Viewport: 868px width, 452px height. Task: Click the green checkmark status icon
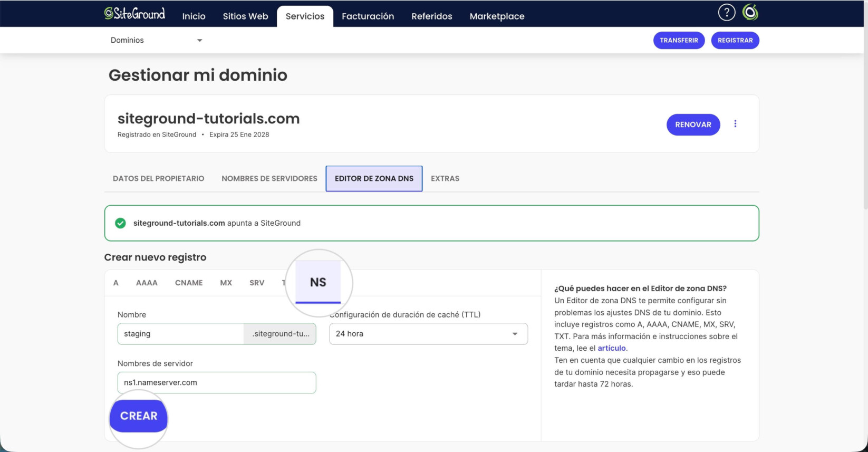(x=120, y=223)
